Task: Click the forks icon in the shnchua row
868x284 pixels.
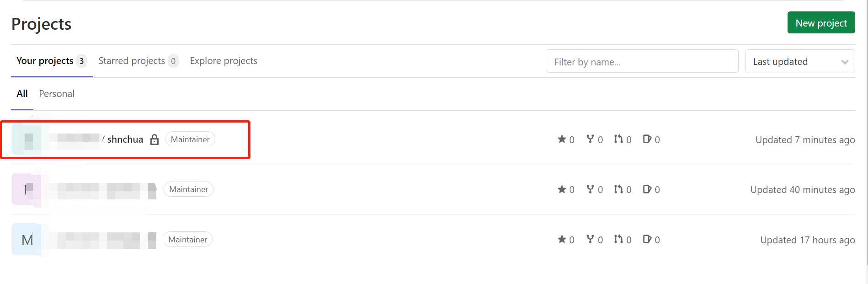Action: (590, 139)
